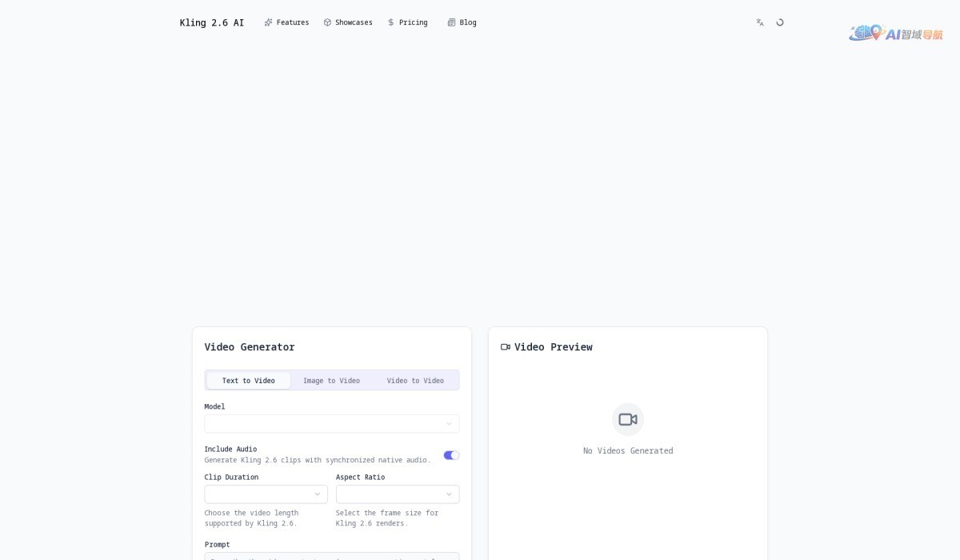This screenshot has width=960, height=560.
Task: Click the loading spinner icon in header
Action: [780, 22]
